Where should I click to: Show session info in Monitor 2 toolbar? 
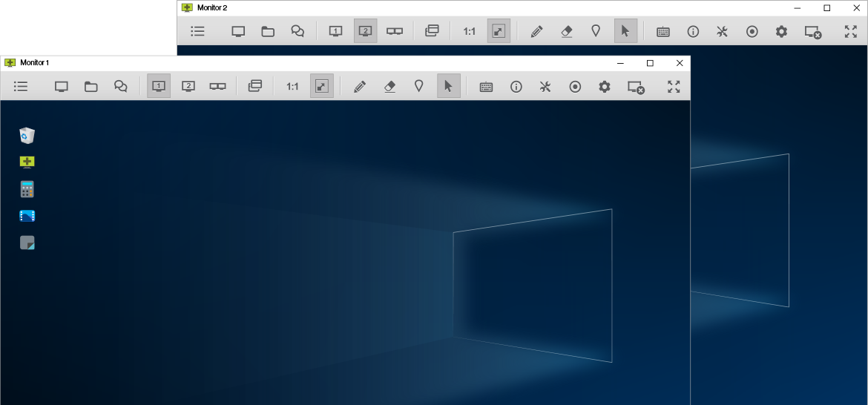[693, 32]
